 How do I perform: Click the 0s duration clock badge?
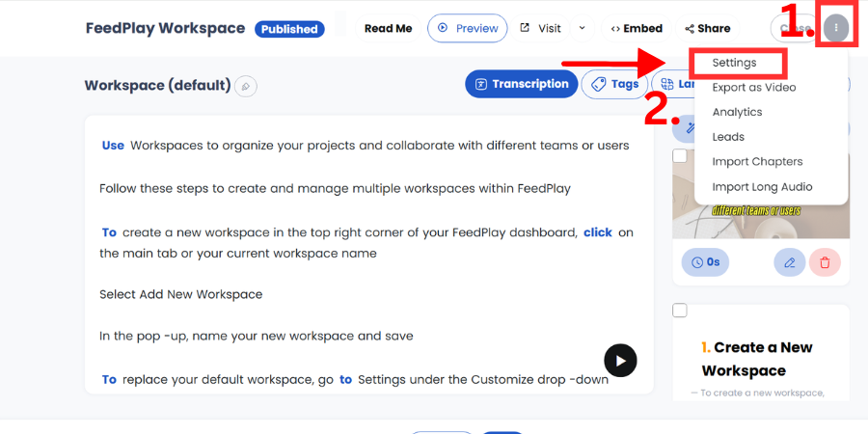[x=705, y=262]
